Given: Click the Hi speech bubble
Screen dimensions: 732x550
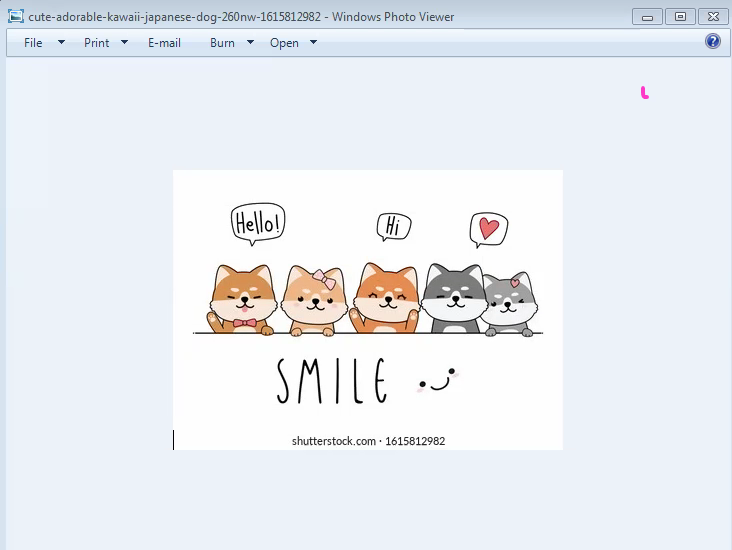Looking at the screenshot, I should click(x=393, y=227).
